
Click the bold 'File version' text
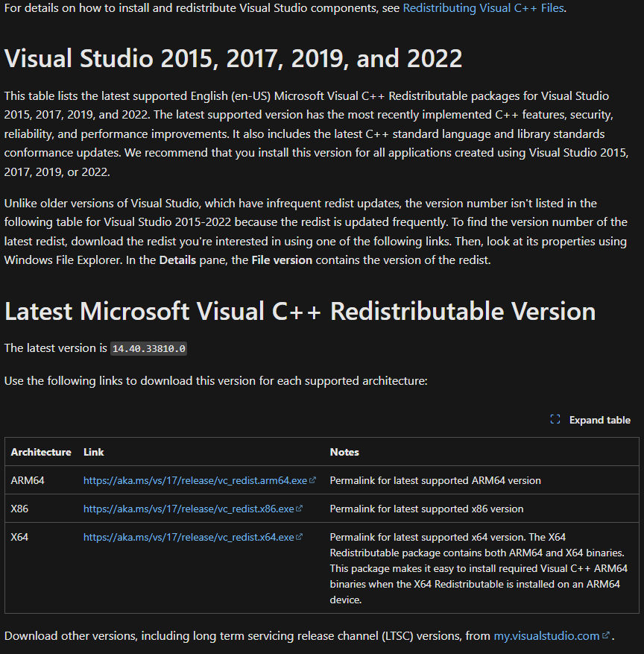click(282, 260)
